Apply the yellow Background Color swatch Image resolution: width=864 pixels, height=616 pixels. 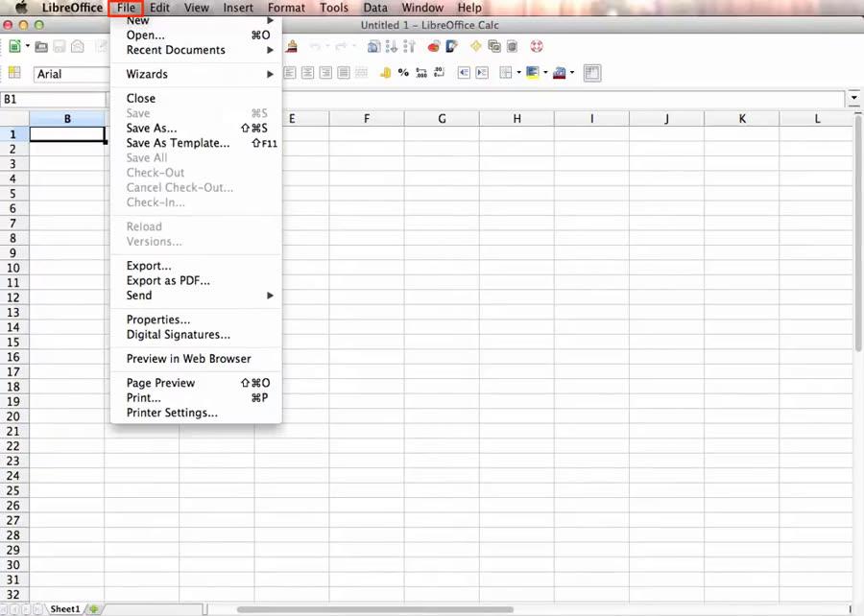click(x=532, y=73)
